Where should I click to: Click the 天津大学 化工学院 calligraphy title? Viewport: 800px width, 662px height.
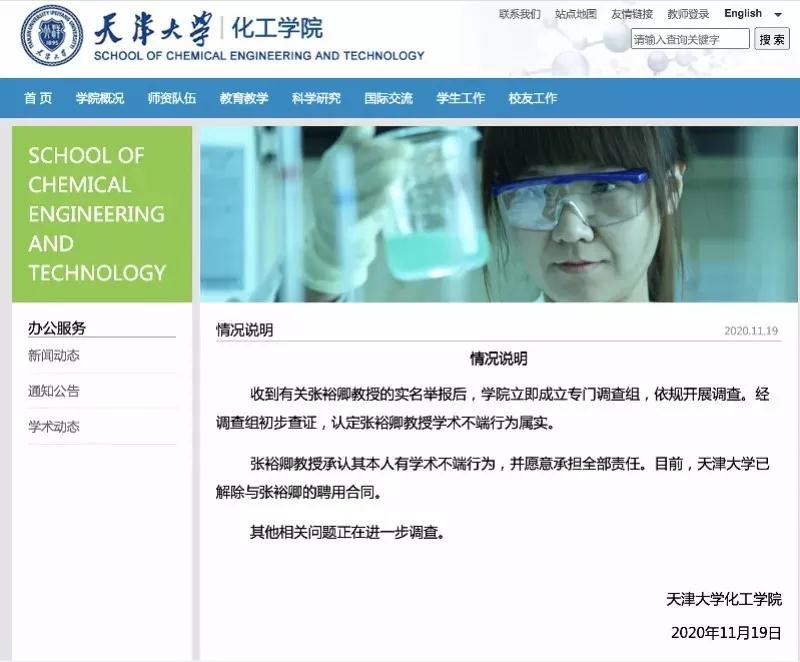click(x=209, y=29)
